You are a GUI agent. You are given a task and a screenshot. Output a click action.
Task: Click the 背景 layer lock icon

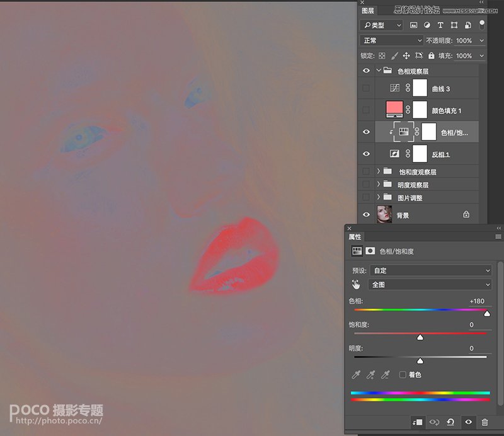[466, 214]
